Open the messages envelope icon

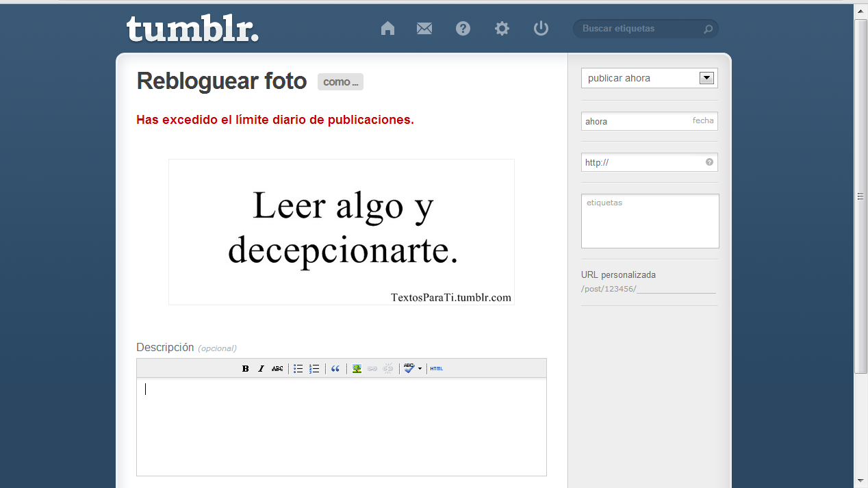pos(424,28)
